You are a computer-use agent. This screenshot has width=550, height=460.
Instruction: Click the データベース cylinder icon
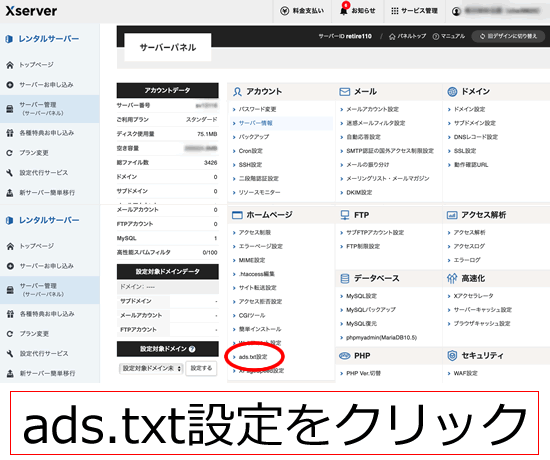coord(345,279)
